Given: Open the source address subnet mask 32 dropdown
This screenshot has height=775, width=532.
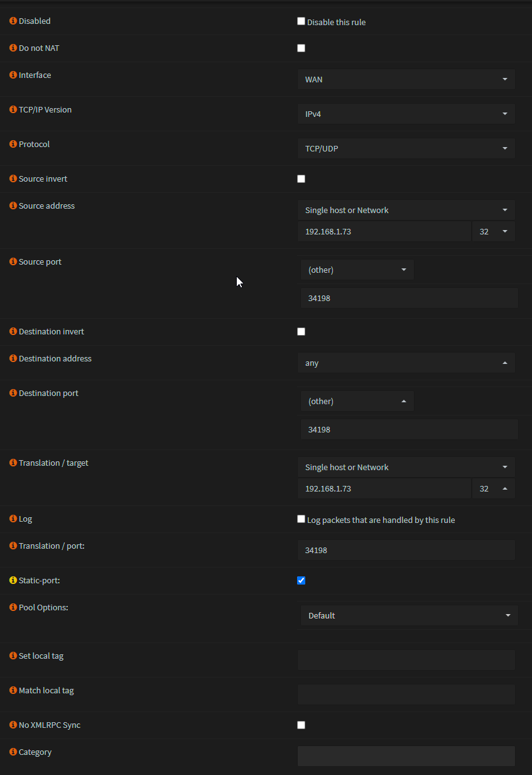Looking at the screenshot, I should click(493, 232).
